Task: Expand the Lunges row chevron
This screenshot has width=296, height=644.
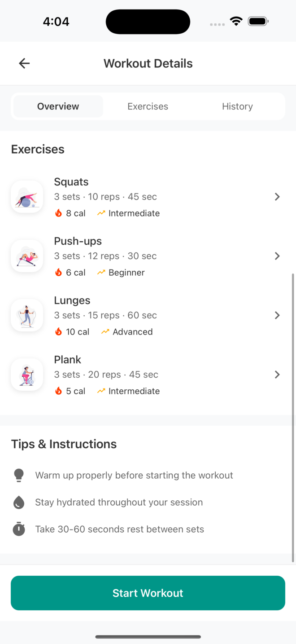Action: click(277, 315)
